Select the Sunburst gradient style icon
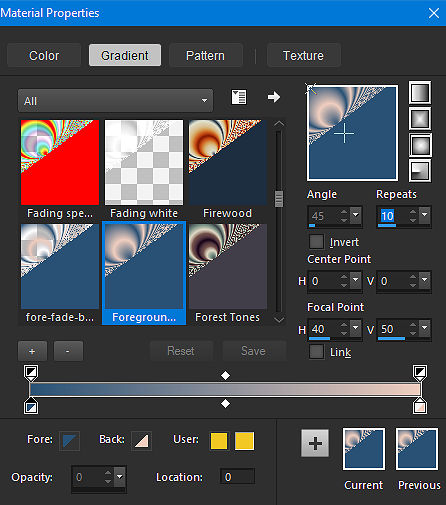Viewport: 446px width, 505px height. click(x=420, y=145)
